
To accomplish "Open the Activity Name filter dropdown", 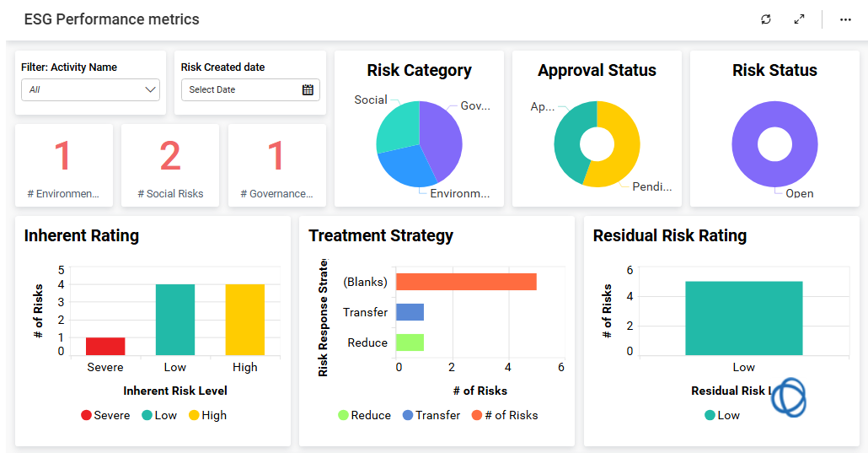I will 90,89.
